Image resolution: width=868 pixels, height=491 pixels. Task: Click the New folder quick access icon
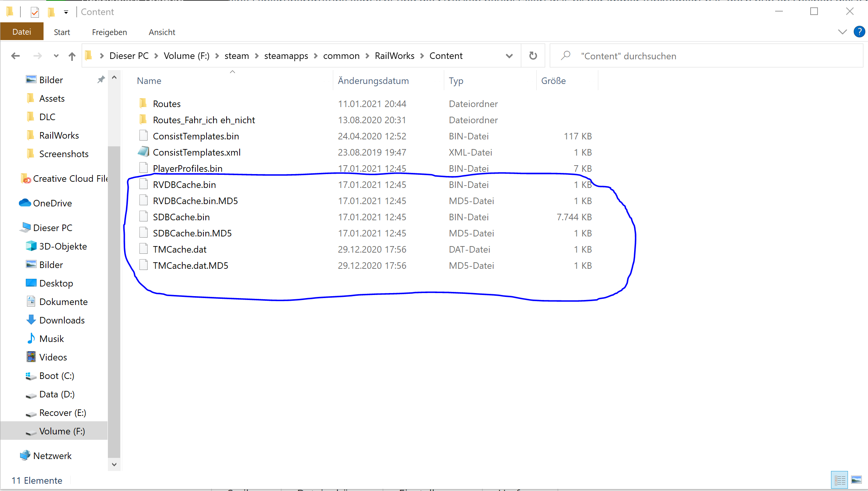pyautogui.click(x=51, y=12)
